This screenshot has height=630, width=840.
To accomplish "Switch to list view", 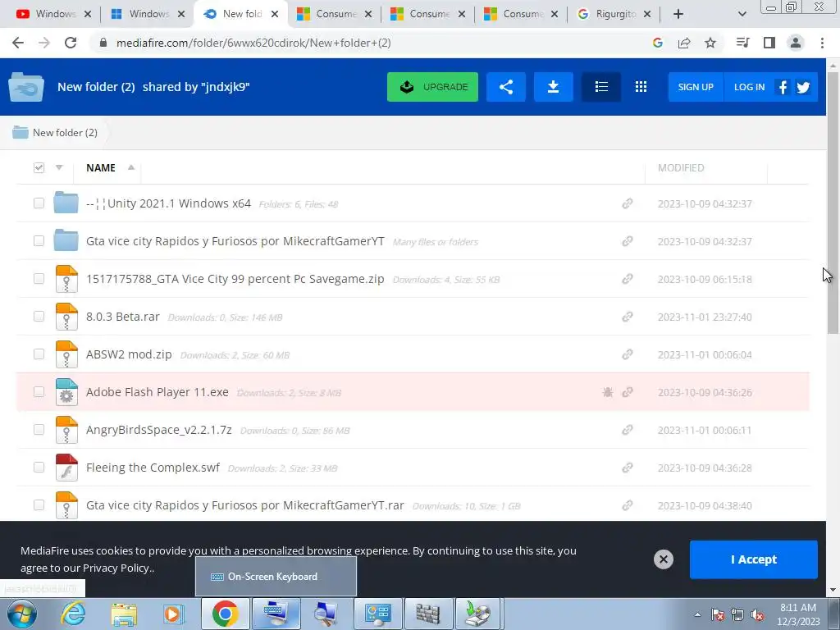I will 601,87.
